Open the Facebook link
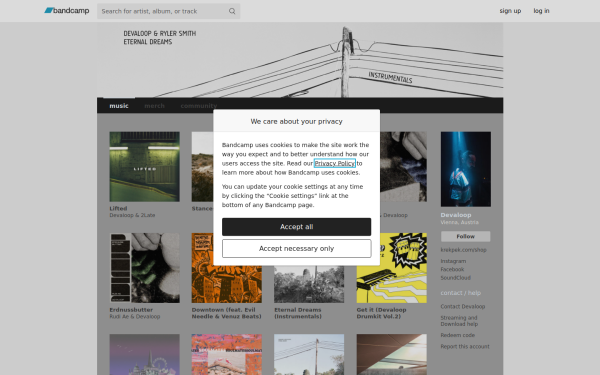Screen dimensions: 600x375 pyautogui.click(x=452, y=269)
